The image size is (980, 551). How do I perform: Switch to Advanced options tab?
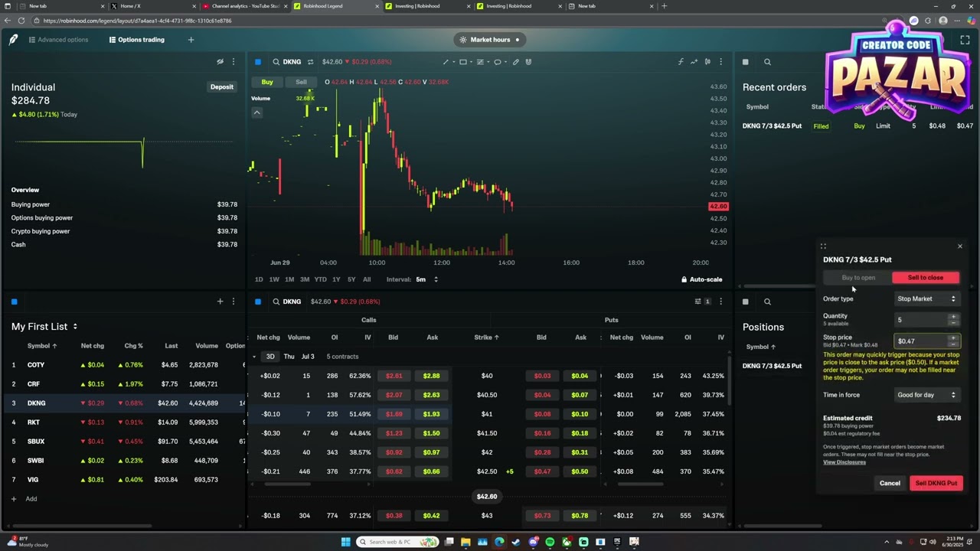[58, 40]
